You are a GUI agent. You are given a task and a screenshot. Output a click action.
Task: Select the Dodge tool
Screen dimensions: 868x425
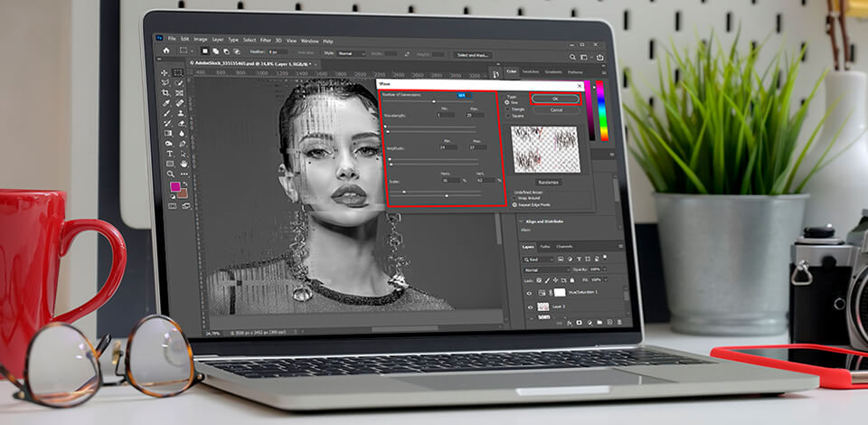tap(168, 144)
